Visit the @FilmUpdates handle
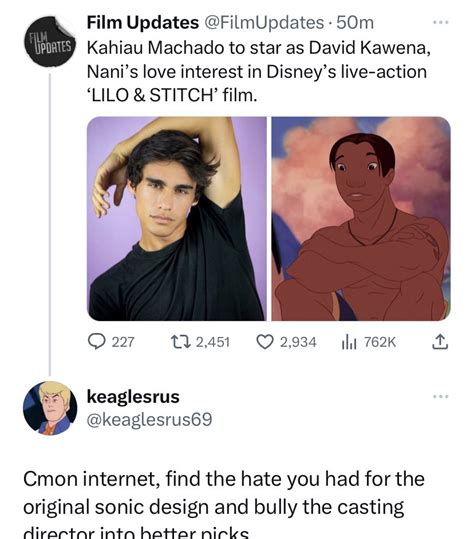474x539 pixels. click(264, 23)
